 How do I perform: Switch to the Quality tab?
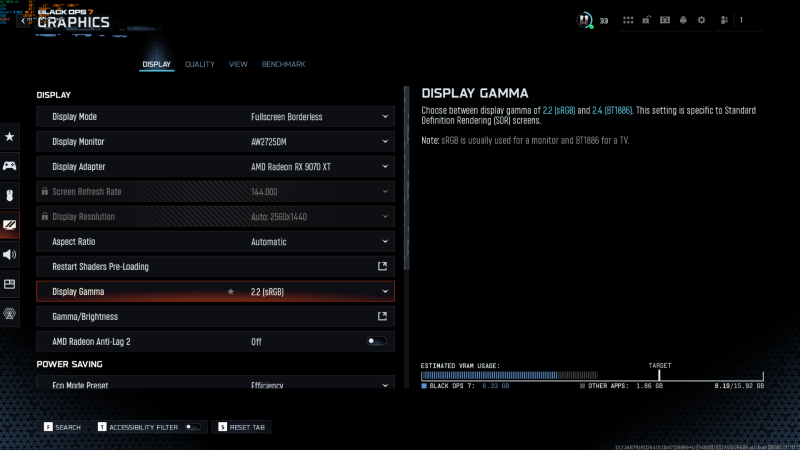pyautogui.click(x=199, y=64)
